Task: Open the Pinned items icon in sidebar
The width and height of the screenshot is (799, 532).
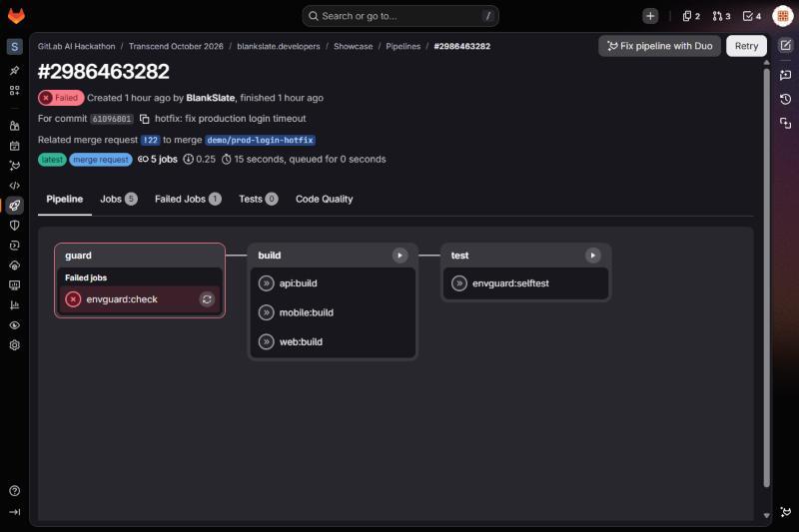Action: [x=14, y=70]
